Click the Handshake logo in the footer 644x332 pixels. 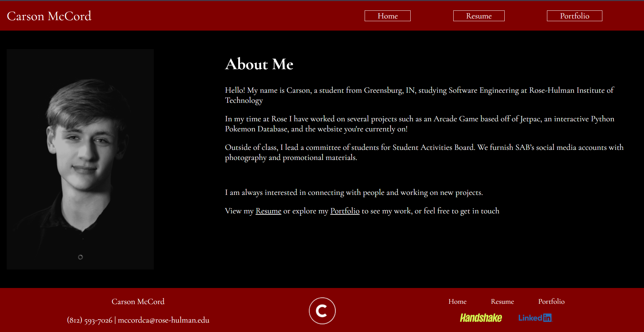click(x=481, y=318)
